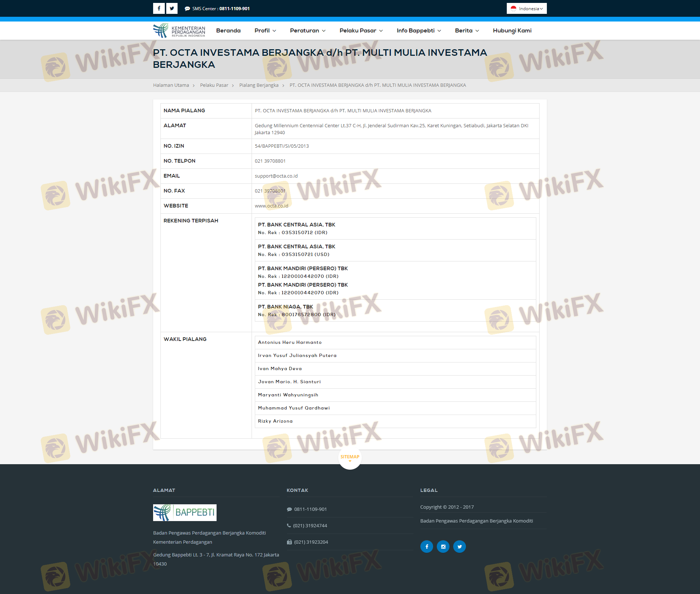Click the BAPPEBTI footer logo

[x=185, y=512]
